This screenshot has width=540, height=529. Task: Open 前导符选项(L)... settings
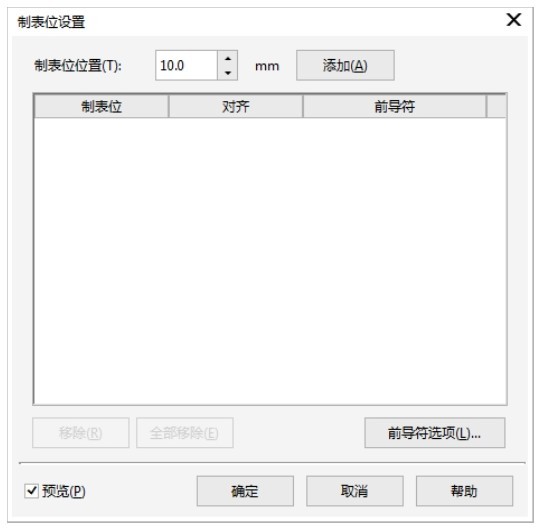[435, 433]
